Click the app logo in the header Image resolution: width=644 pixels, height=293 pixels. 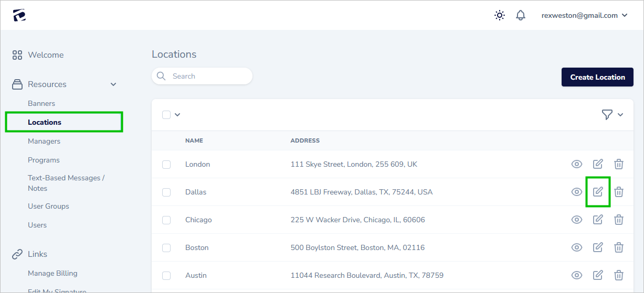[x=19, y=15]
